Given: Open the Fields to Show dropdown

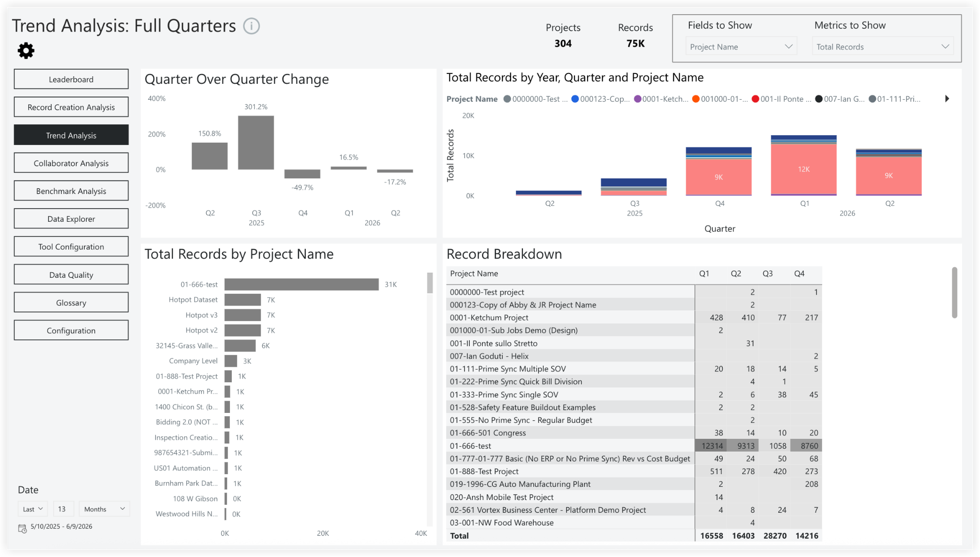Looking at the screenshot, I should (x=741, y=47).
